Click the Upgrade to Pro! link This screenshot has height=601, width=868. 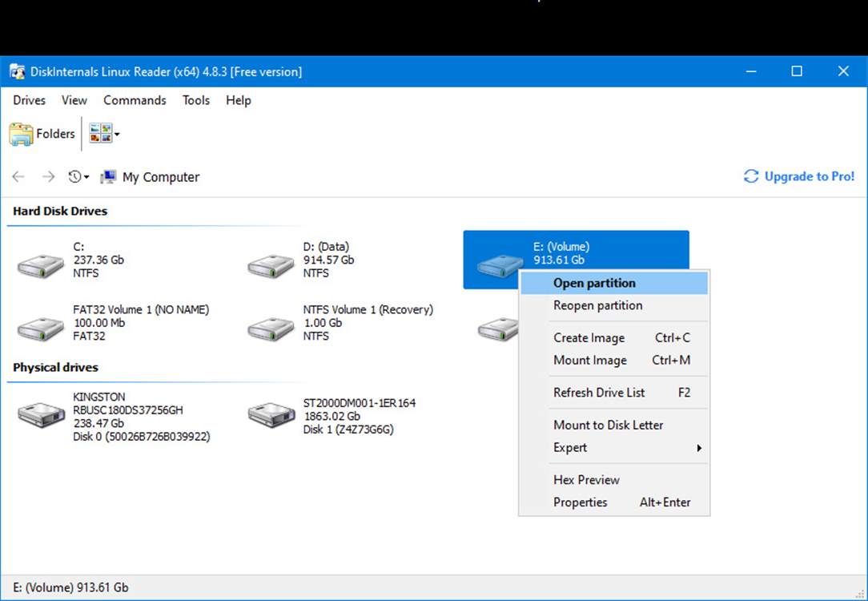coord(799,177)
